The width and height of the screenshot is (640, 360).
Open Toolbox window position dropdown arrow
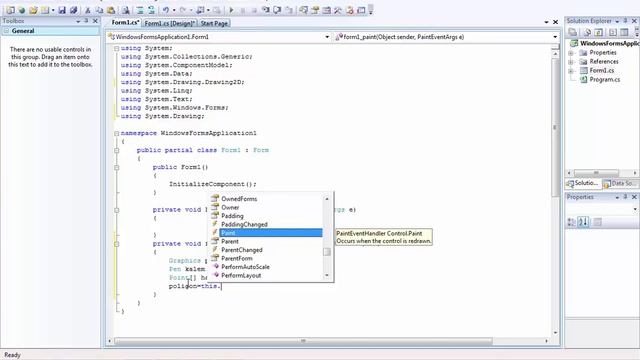(x=78, y=21)
